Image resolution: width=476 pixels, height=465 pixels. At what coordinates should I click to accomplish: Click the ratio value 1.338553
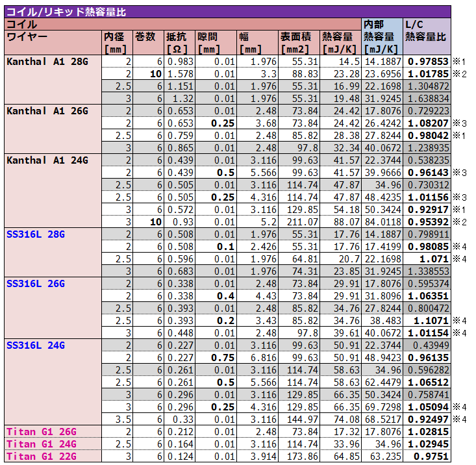(x=427, y=271)
